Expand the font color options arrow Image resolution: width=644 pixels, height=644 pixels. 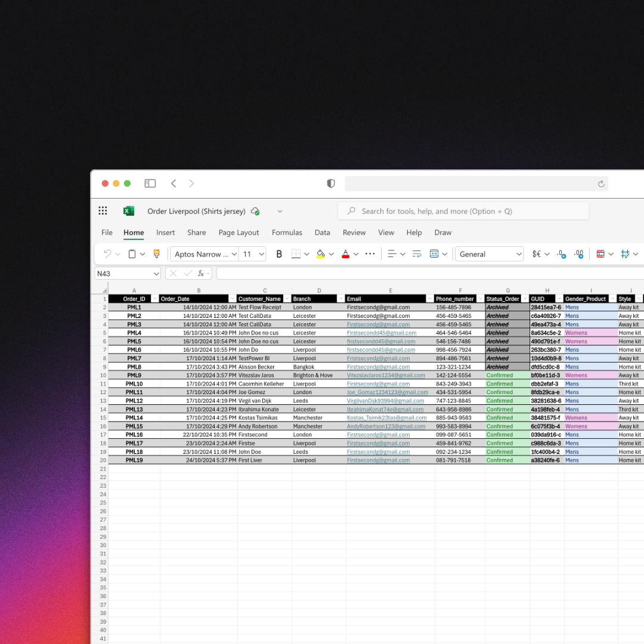356,254
